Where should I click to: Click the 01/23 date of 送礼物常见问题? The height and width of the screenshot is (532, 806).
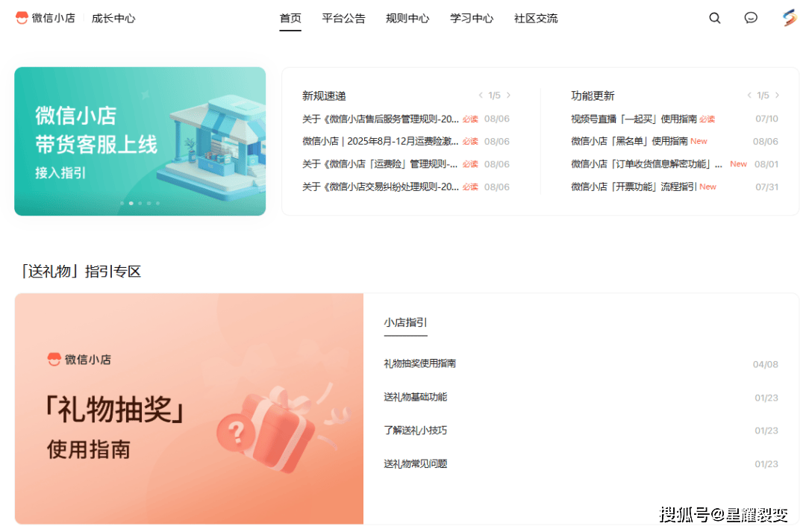tap(766, 464)
